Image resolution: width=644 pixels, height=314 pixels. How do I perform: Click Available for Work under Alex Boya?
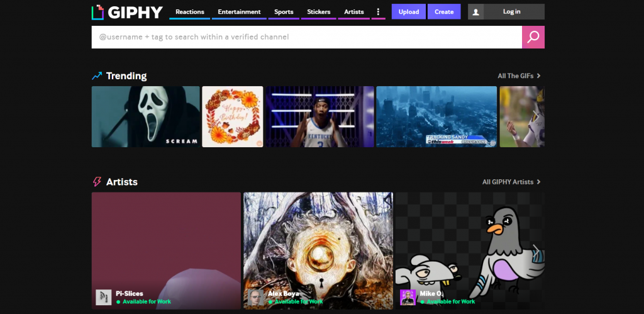[x=299, y=301]
